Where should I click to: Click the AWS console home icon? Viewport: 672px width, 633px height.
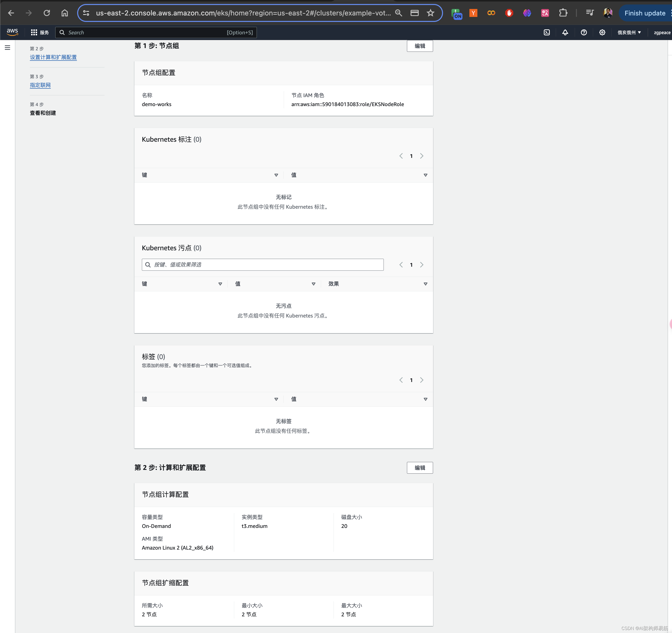click(13, 32)
